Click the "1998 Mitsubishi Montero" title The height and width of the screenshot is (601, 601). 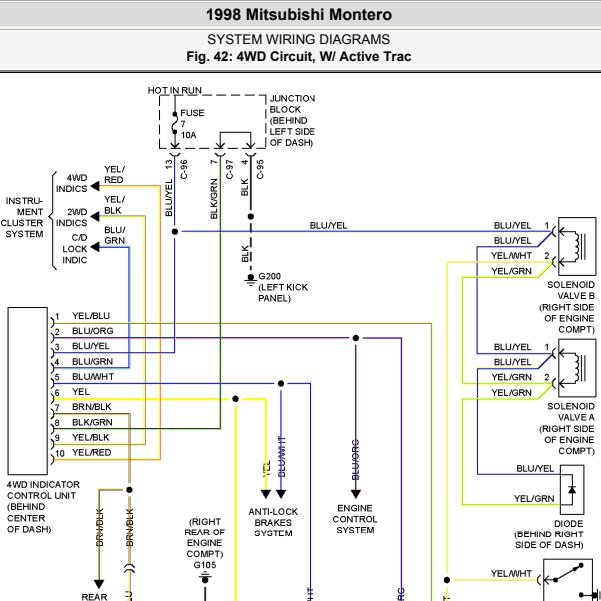coord(299,15)
